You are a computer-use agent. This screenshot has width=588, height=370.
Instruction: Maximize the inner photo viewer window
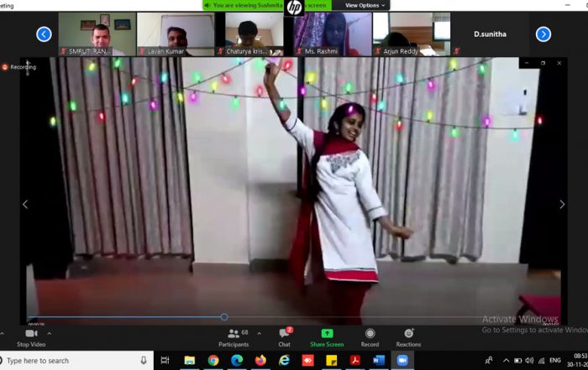click(543, 63)
